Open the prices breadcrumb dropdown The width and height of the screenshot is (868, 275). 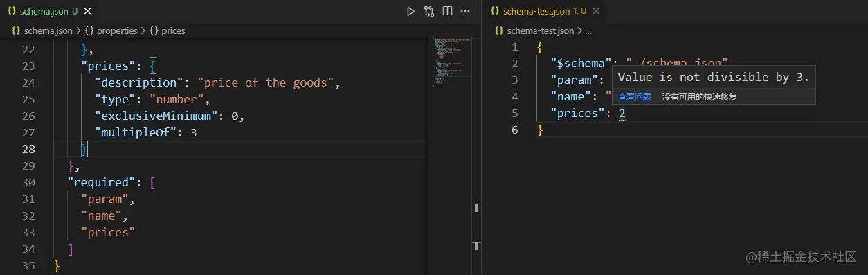167,30
